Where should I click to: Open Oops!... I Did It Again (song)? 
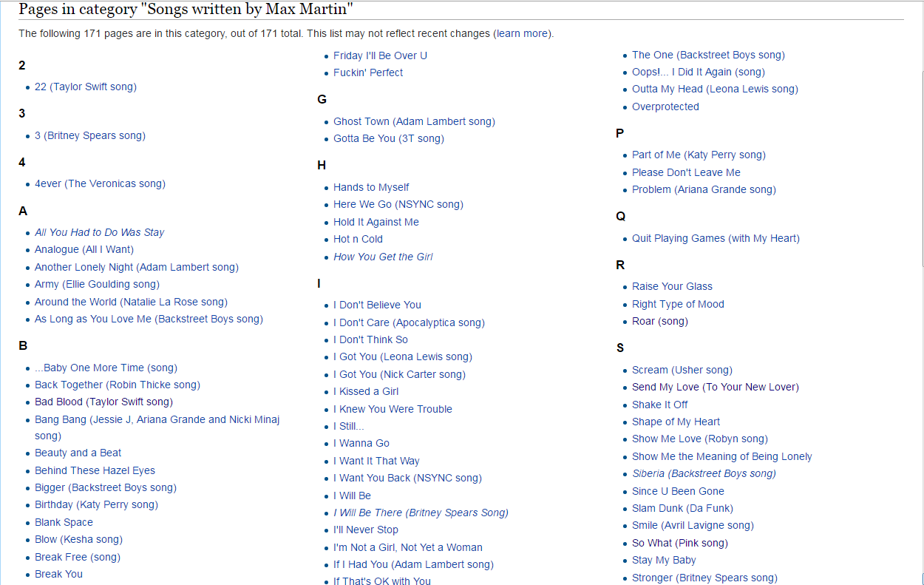(699, 72)
